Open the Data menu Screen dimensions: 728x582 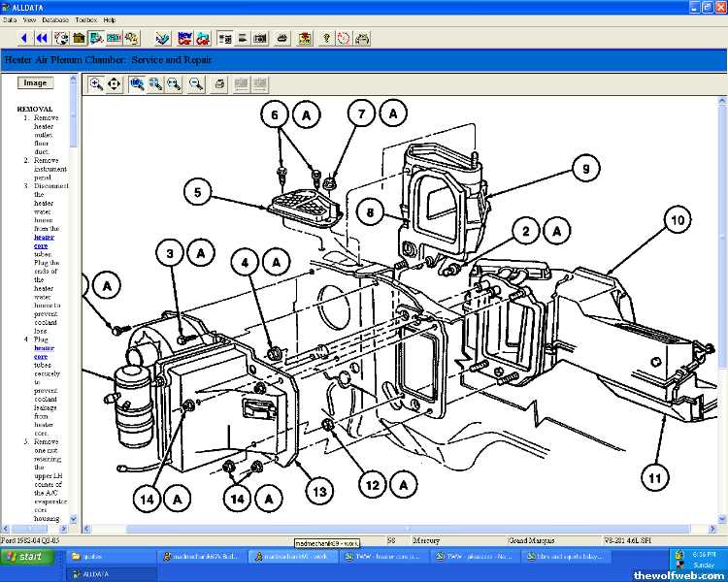pyautogui.click(x=10, y=19)
